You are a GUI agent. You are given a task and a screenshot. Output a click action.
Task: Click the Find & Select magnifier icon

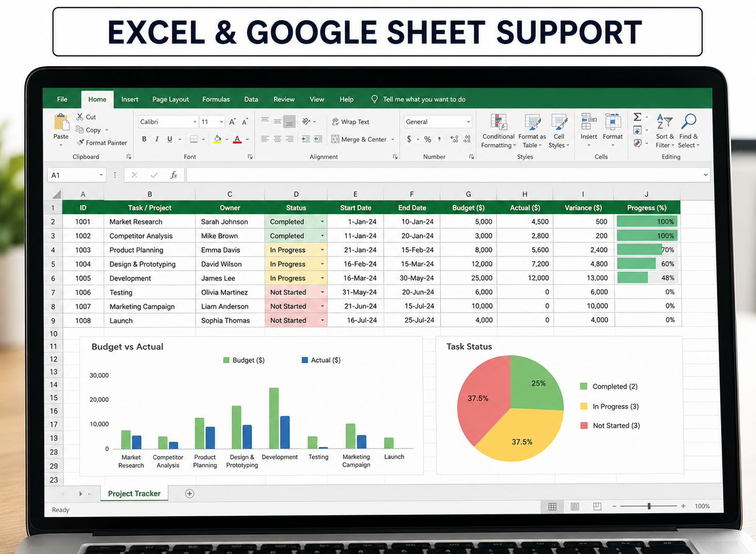(689, 122)
